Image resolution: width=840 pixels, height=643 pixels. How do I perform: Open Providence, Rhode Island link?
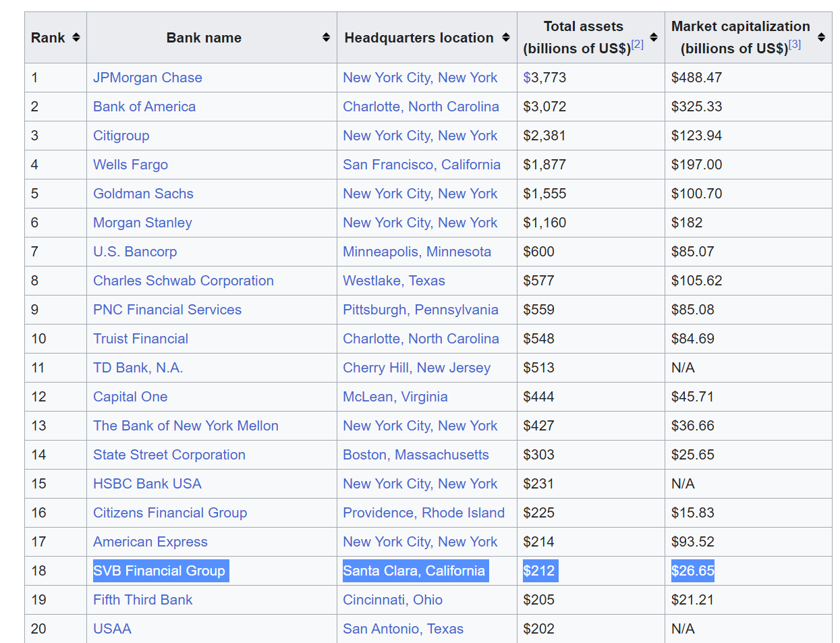point(423,513)
